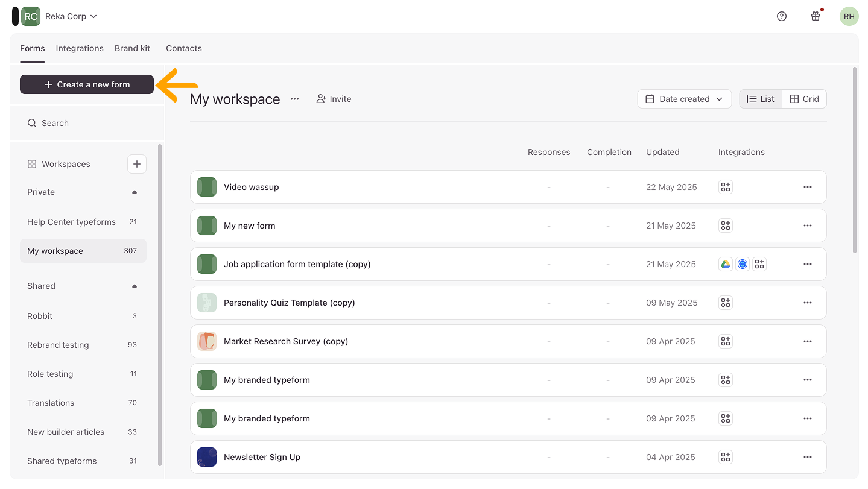Click the add integrations icon for Video wassup
The width and height of the screenshot is (868, 489).
tap(726, 187)
